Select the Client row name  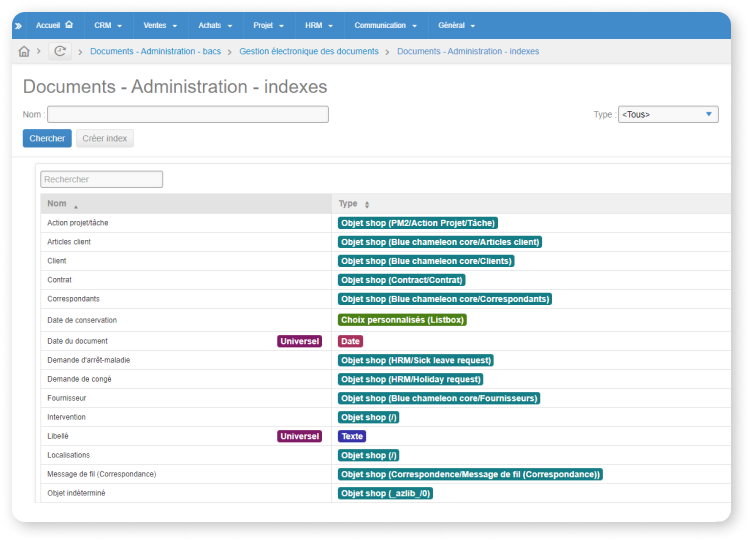57,261
